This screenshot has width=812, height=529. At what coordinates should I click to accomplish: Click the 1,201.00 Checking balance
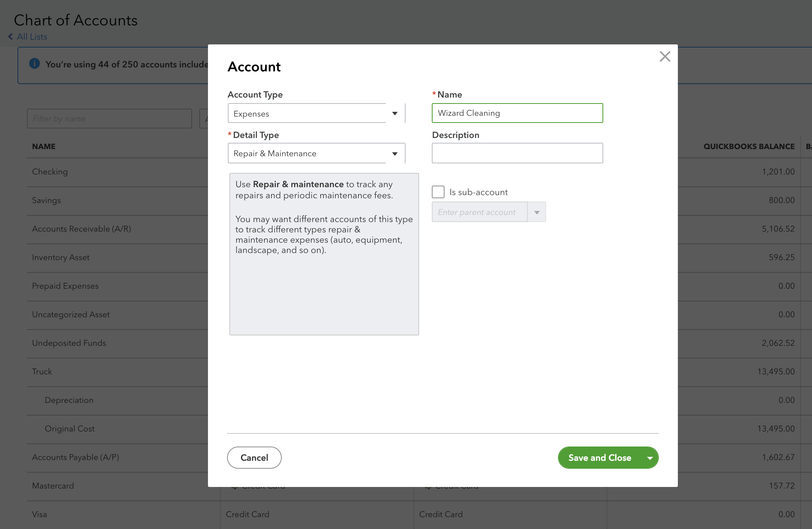[x=778, y=172]
